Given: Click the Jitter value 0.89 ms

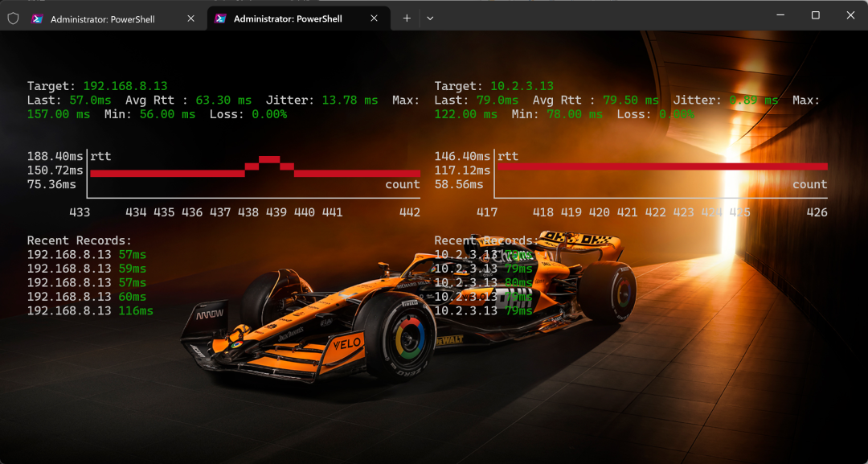Looking at the screenshot, I should (754, 101).
